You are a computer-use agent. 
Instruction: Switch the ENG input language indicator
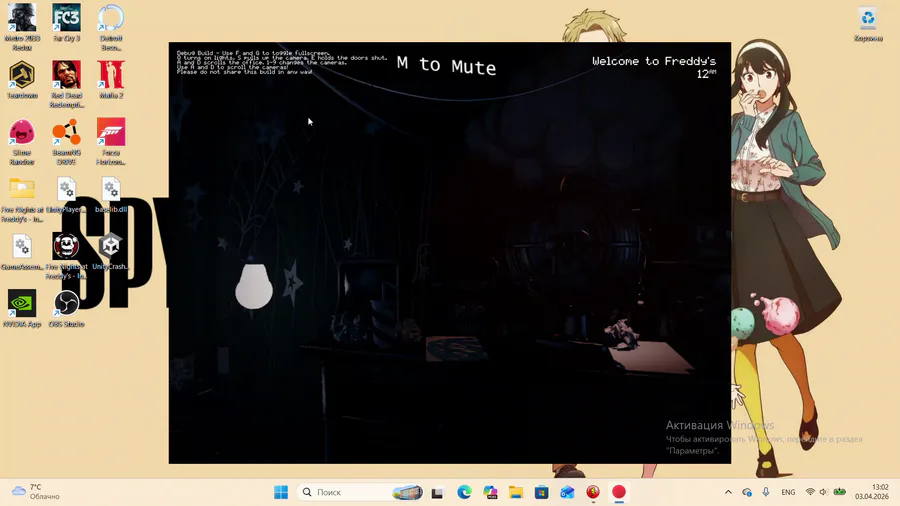(788, 492)
